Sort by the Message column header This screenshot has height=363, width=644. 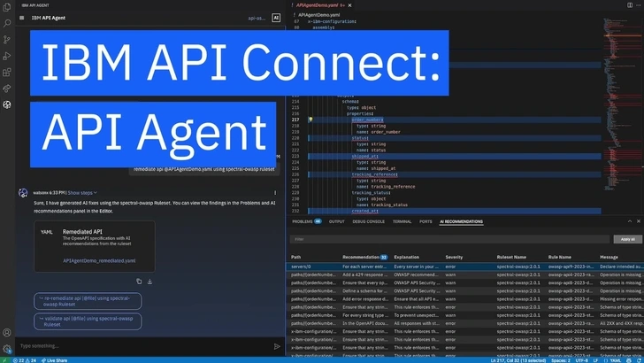609,257
